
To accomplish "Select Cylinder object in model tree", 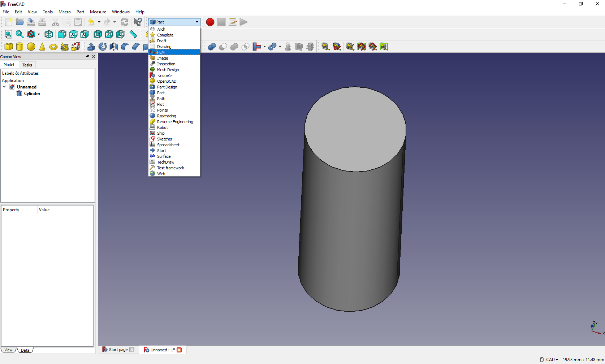I will [32, 94].
